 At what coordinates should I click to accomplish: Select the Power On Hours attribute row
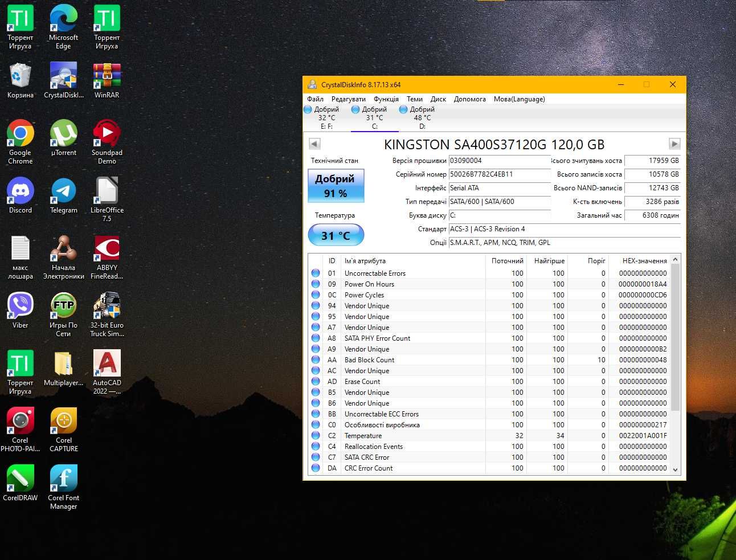pyautogui.click(x=489, y=284)
